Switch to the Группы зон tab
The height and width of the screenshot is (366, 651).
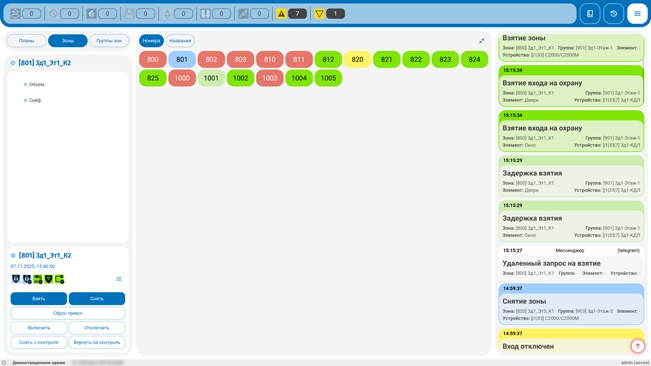click(x=109, y=41)
